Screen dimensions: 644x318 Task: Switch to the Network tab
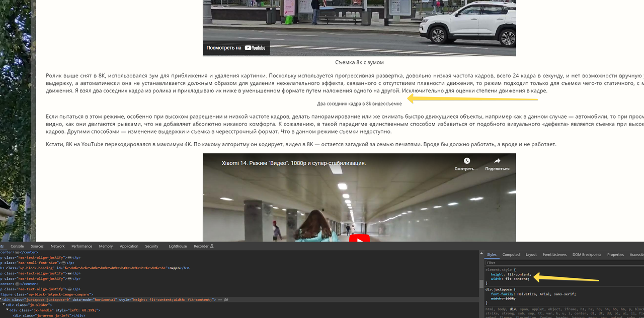[57, 246]
